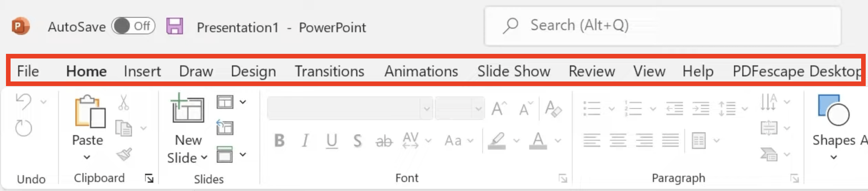Switch to the Transitions tab

tap(329, 71)
